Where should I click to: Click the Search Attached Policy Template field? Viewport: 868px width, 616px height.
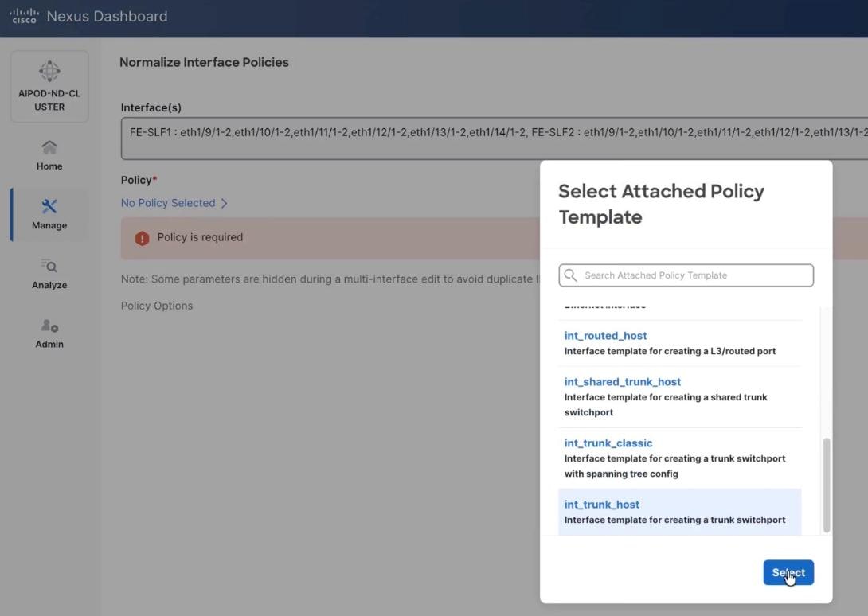pyautogui.click(x=685, y=275)
